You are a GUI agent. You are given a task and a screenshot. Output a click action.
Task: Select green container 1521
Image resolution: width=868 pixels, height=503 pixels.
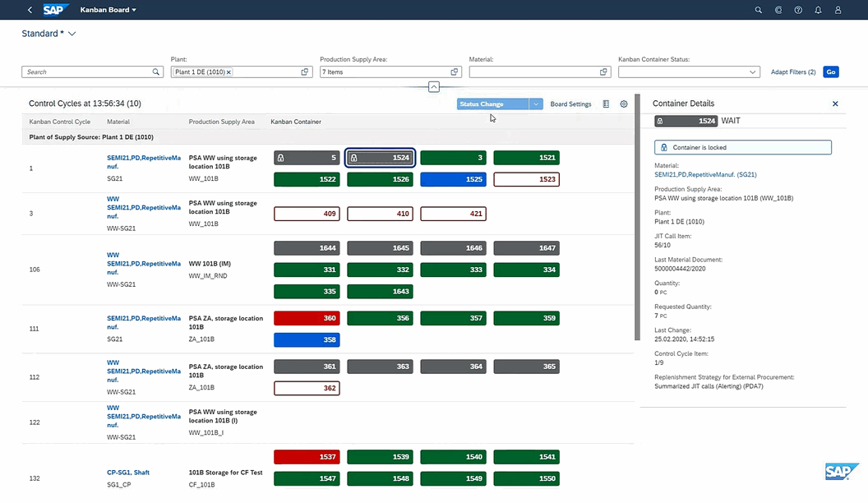[526, 158]
